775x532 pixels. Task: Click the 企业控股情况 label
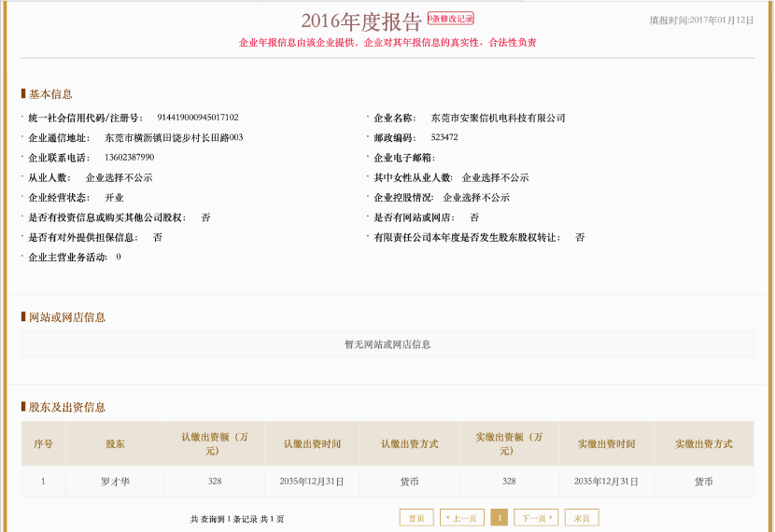[x=403, y=198]
